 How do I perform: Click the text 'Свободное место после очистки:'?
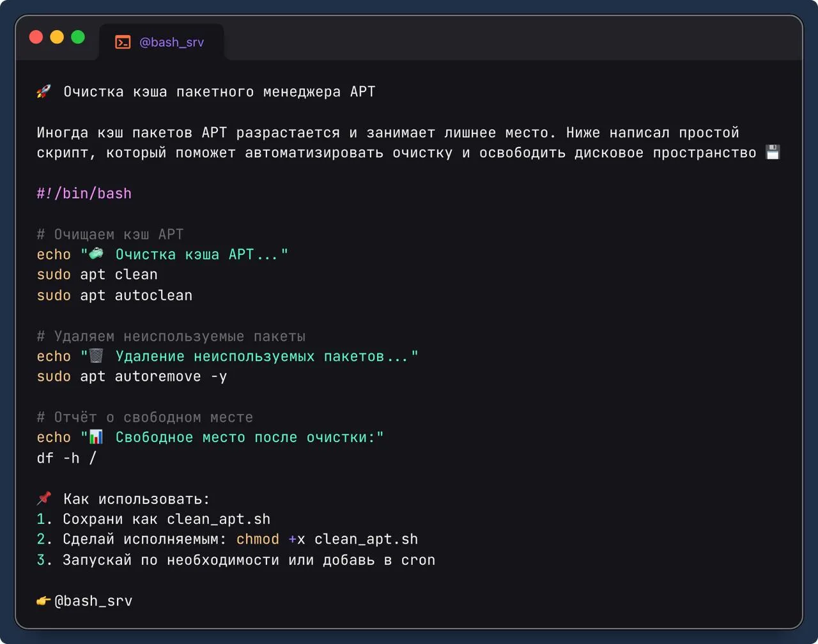click(x=245, y=438)
